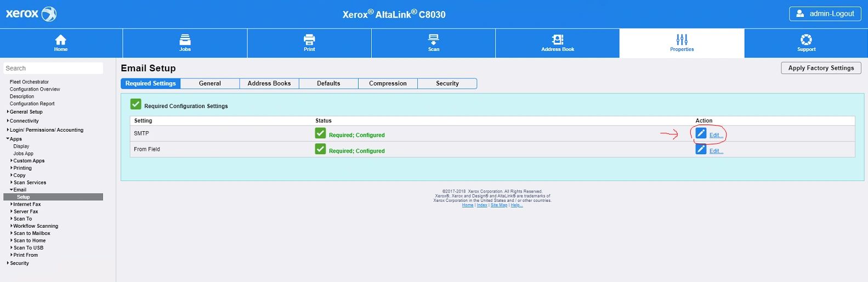Switch to the Address Books tab
The width and height of the screenshot is (868, 282).
[x=269, y=83]
